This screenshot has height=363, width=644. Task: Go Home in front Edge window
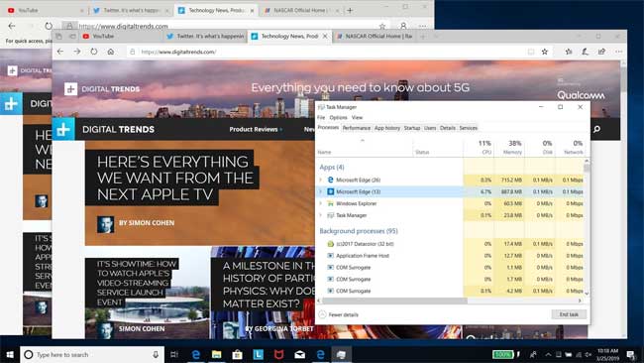pyautogui.click(x=111, y=52)
